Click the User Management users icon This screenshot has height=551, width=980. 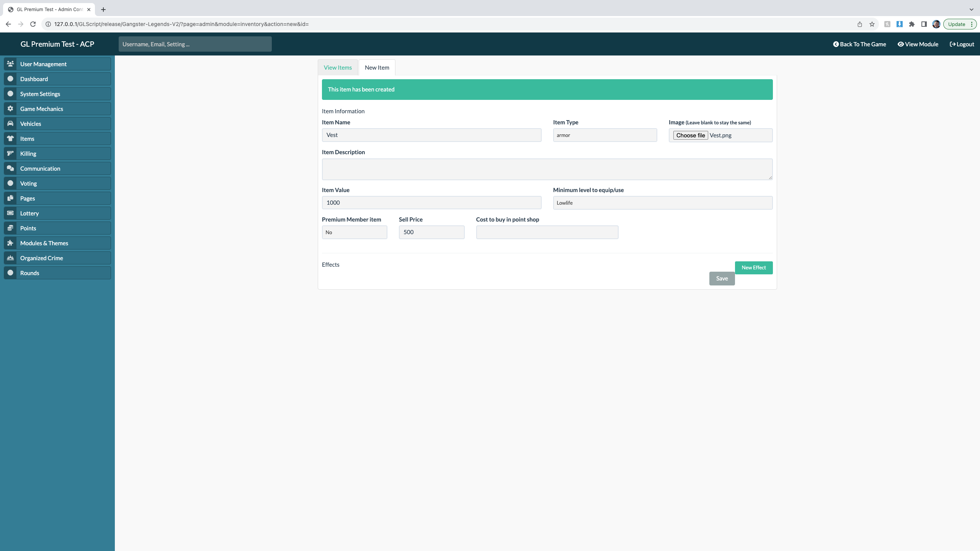coord(10,64)
